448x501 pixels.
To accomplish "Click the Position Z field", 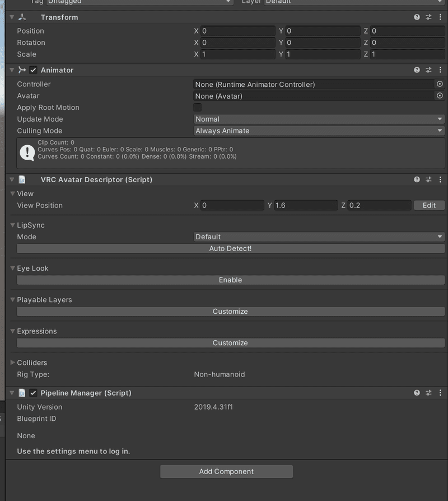I will (x=408, y=31).
